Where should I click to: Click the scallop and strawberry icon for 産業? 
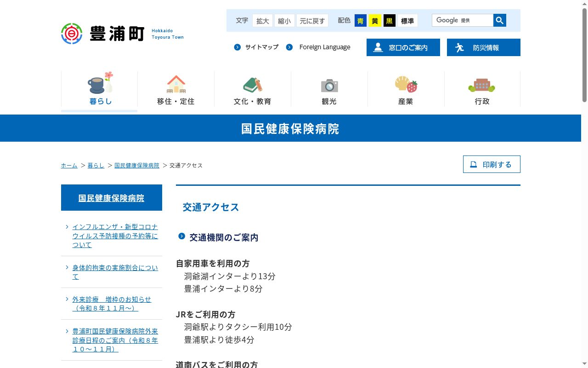406,84
